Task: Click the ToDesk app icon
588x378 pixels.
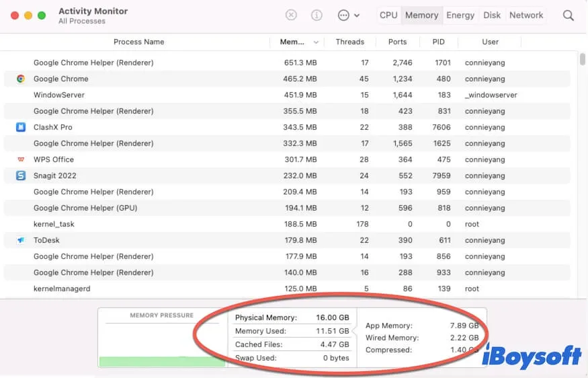Action: pyautogui.click(x=21, y=240)
